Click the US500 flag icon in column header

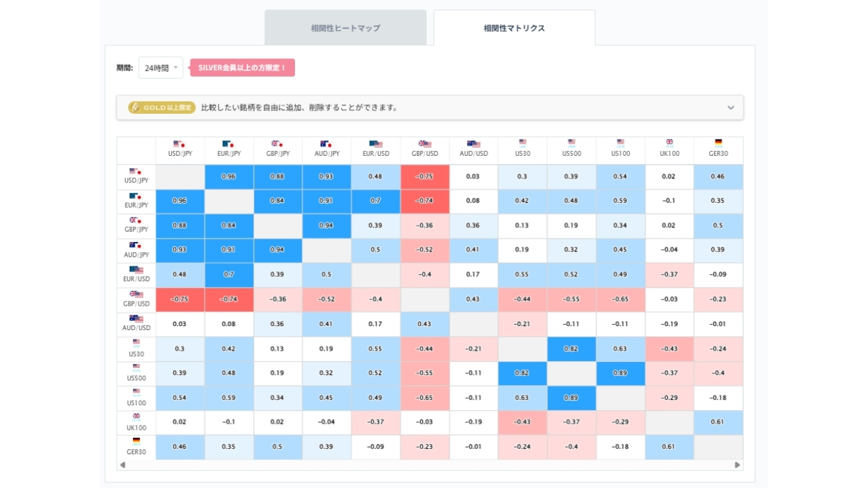pos(572,143)
